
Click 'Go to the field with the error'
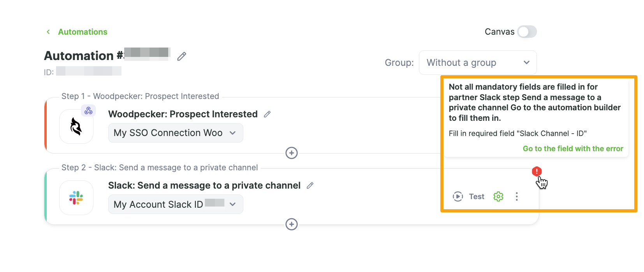tap(573, 148)
